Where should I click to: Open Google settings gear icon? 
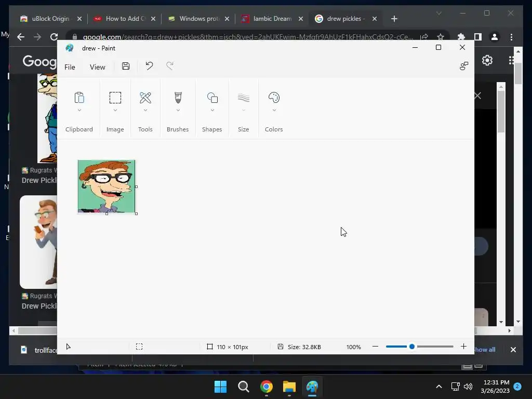pos(487,60)
